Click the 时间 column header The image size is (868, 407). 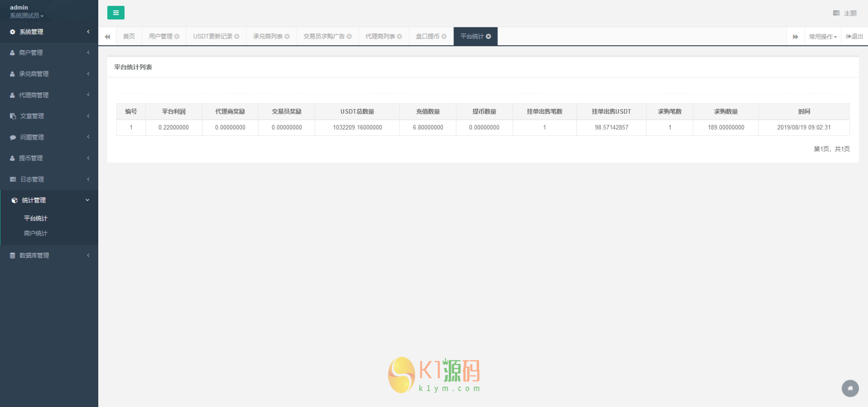[x=804, y=111]
